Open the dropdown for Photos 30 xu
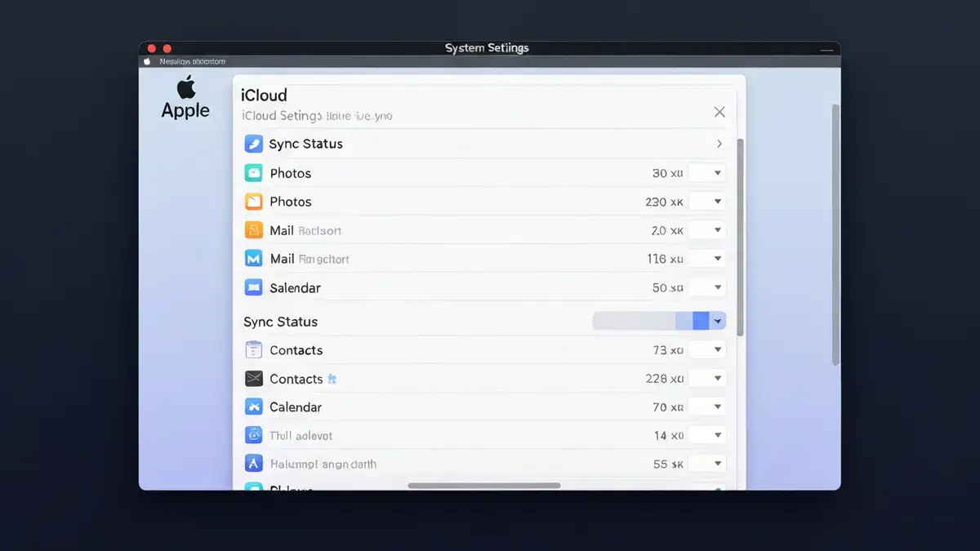Screen dimensions: 980x551 click(x=707, y=173)
